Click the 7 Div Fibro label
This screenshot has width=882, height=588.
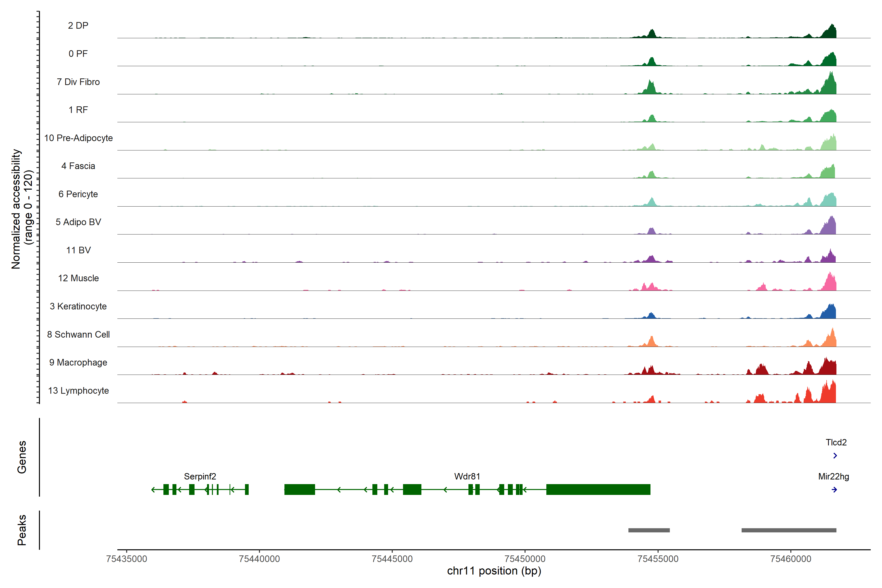(78, 82)
